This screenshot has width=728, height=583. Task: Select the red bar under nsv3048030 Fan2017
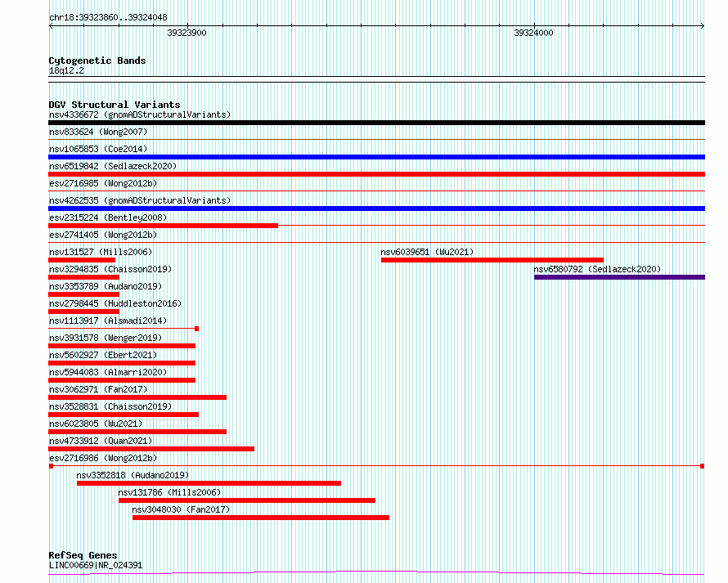click(x=261, y=518)
